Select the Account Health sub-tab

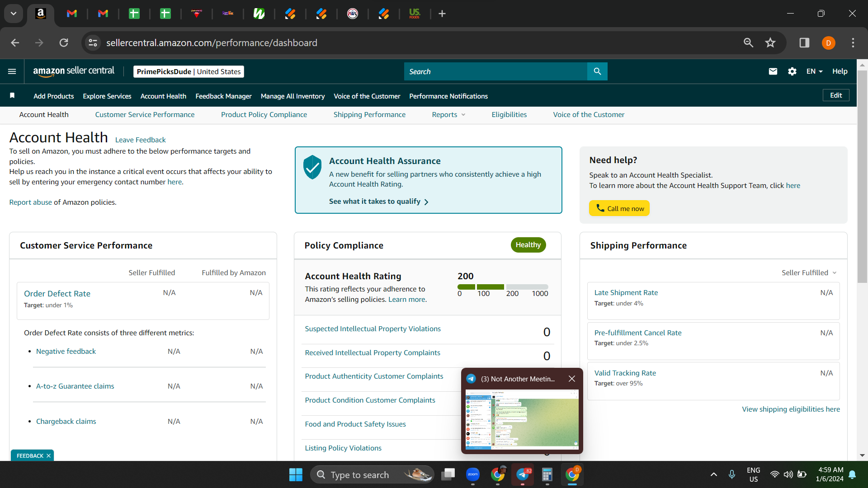coord(44,115)
